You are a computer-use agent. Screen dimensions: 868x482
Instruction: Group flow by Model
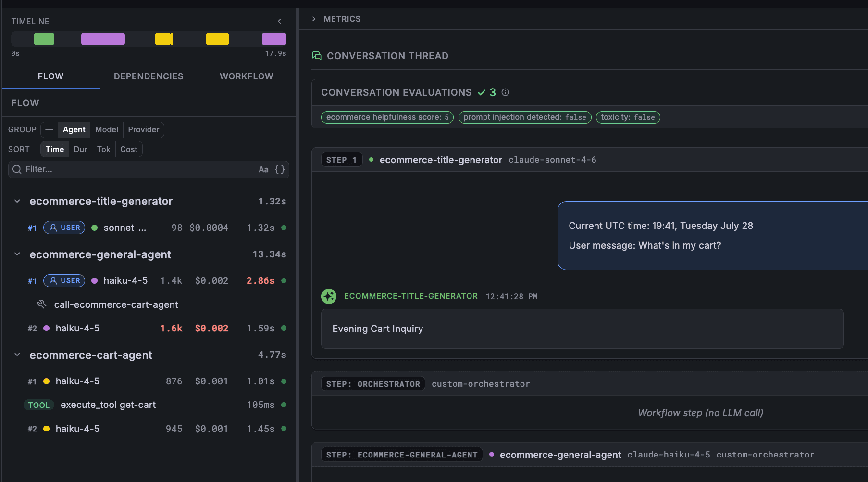[x=107, y=129]
